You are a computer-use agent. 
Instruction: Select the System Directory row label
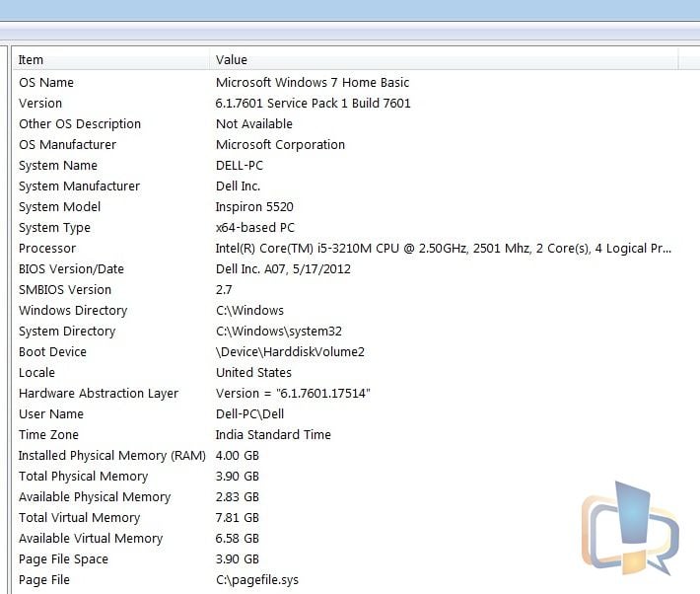pyautogui.click(x=67, y=332)
